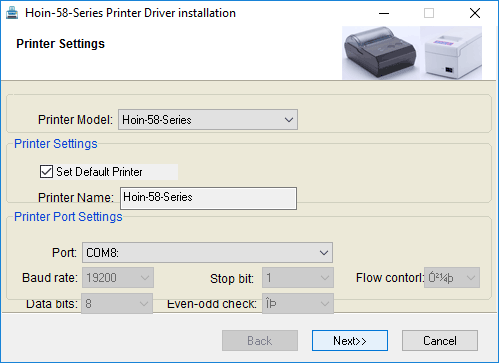Open the Data bits dropdown
This screenshot has height=363, width=499.
[x=117, y=304]
